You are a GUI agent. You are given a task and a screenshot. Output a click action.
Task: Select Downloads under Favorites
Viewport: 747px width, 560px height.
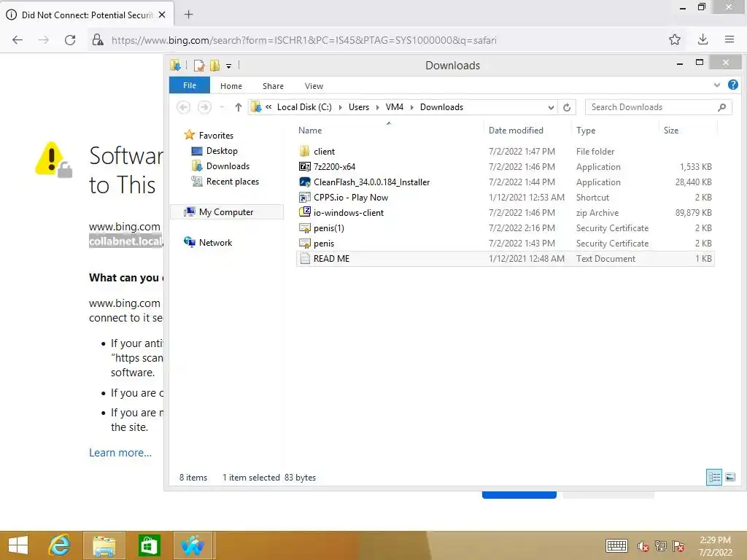click(228, 166)
